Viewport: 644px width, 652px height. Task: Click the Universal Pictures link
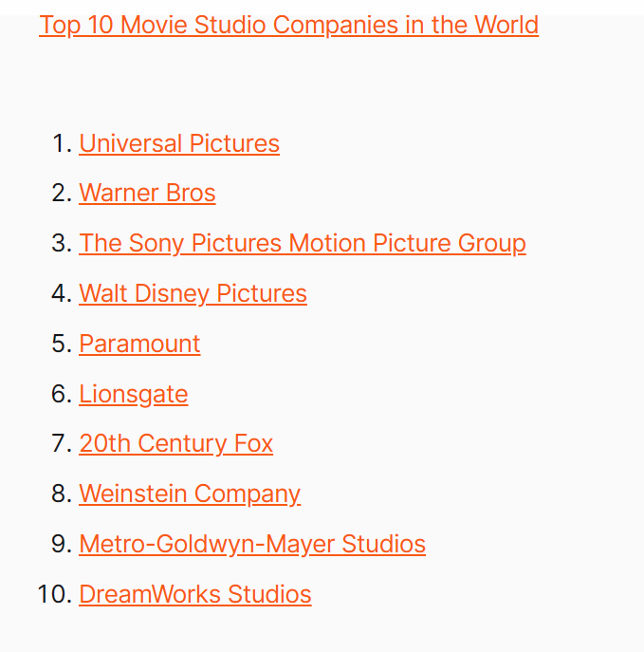pos(179,143)
